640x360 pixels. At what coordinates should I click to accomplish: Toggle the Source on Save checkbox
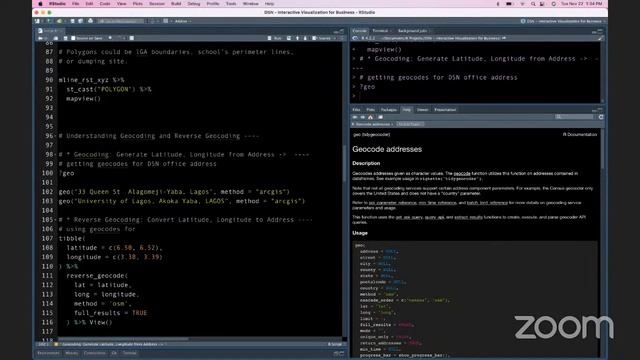pyautogui.click(x=73, y=38)
